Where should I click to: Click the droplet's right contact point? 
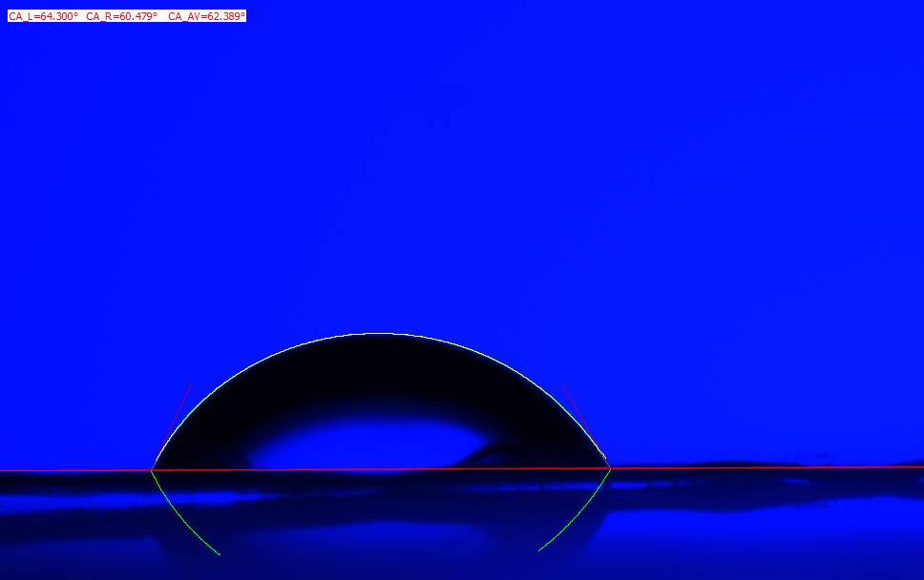coord(610,467)
